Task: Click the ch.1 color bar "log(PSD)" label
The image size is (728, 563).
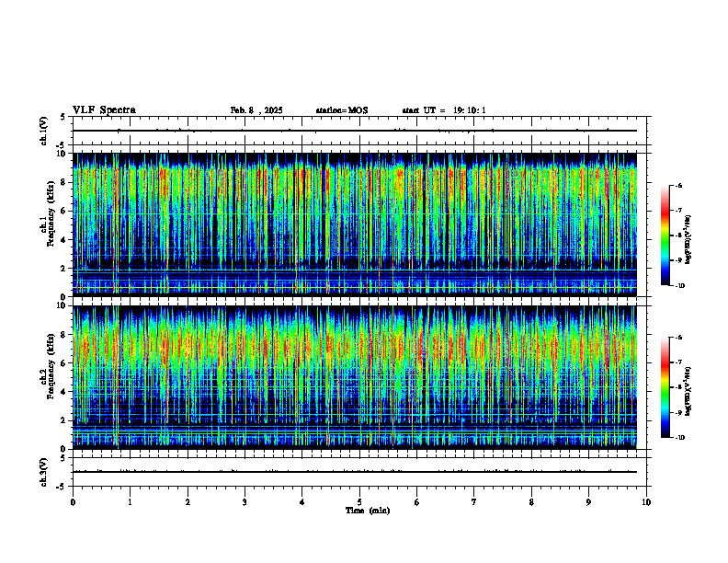Action: pyautogui.click(x=688, y=240)
